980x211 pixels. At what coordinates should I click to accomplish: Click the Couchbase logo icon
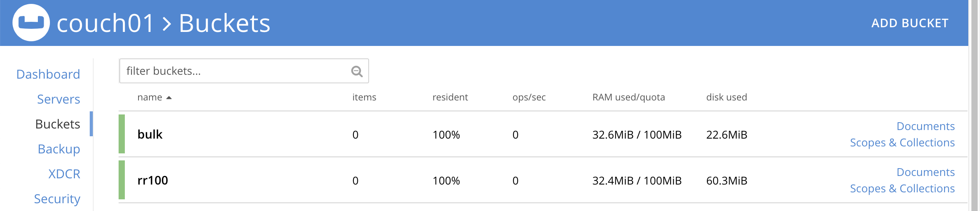(31, 23)
